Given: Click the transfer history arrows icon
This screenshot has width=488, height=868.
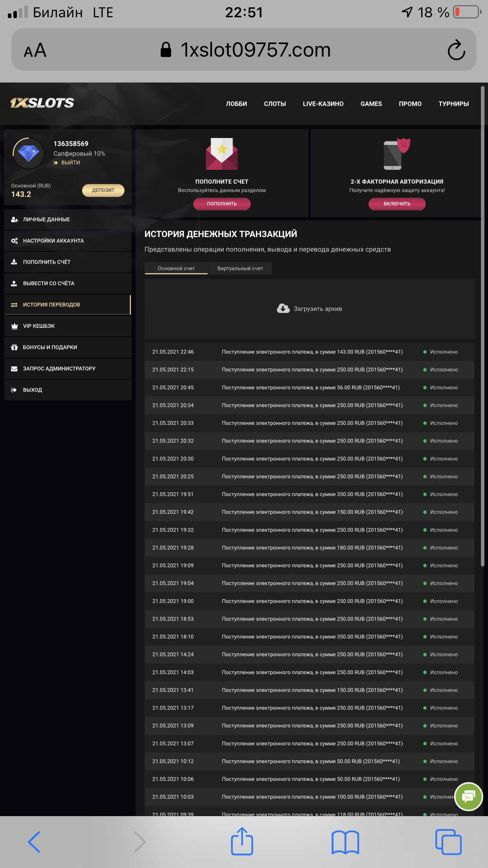Looking at the screenshot, I should click(15, 305).
